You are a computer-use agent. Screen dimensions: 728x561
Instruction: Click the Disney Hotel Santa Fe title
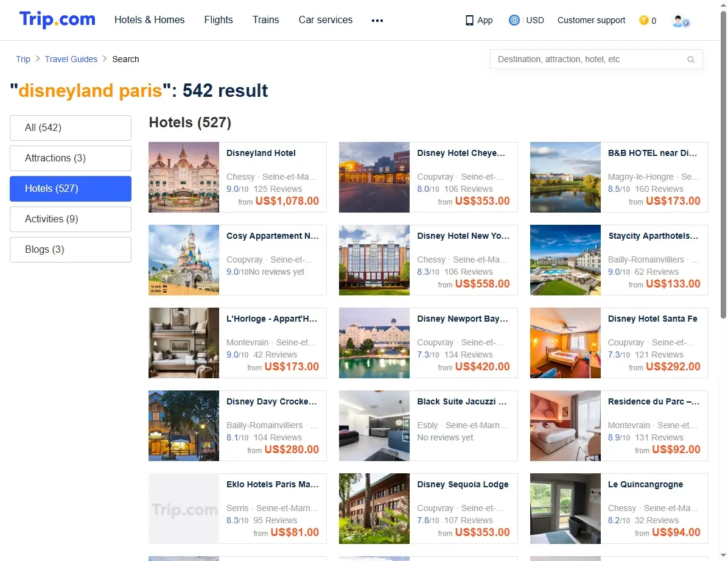[x=653, y=319]
